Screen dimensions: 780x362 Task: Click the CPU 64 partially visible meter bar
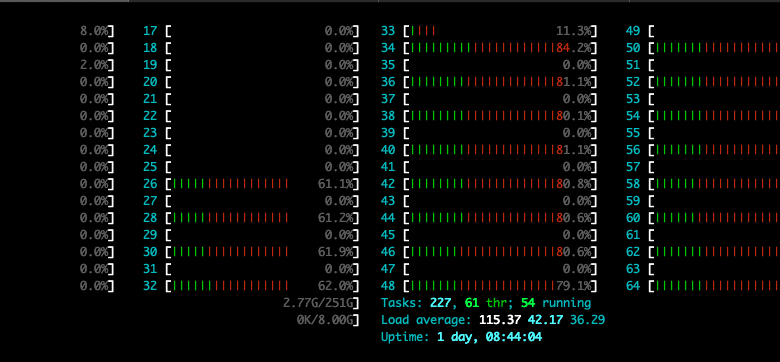[x=714, y=286]
